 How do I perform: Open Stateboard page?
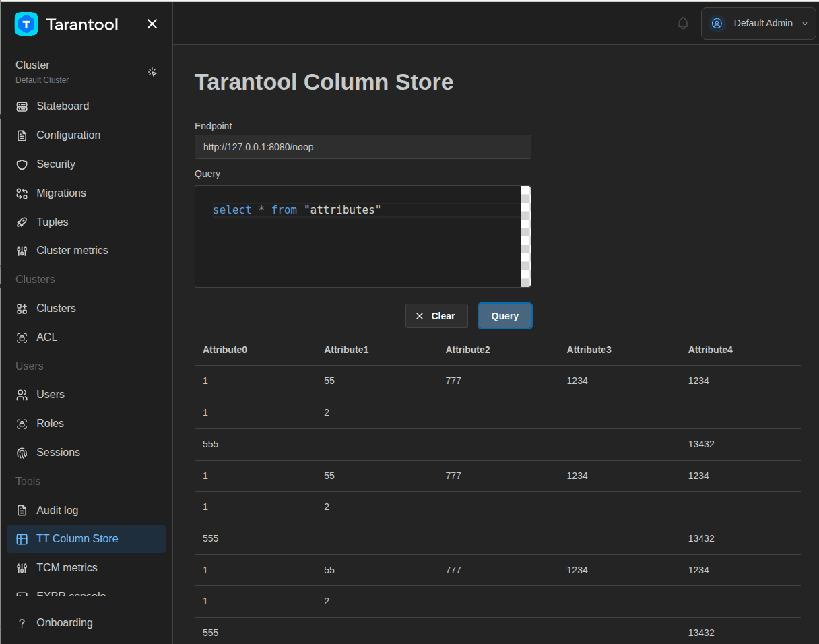click(86, 106)
